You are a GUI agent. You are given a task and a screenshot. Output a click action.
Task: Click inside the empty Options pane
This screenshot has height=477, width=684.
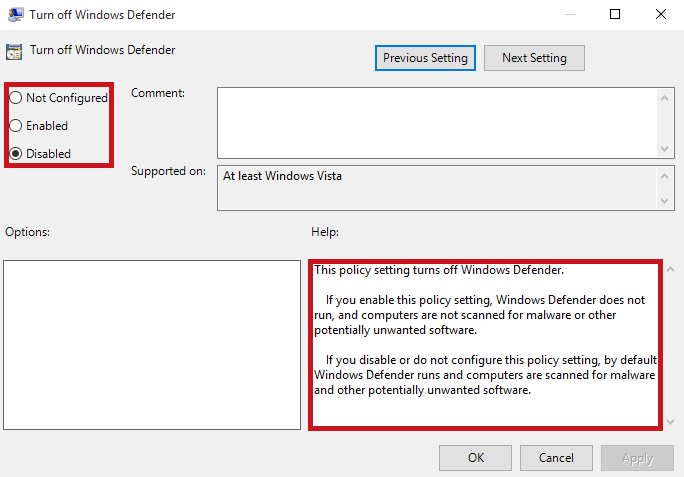(x=151, y=344)
